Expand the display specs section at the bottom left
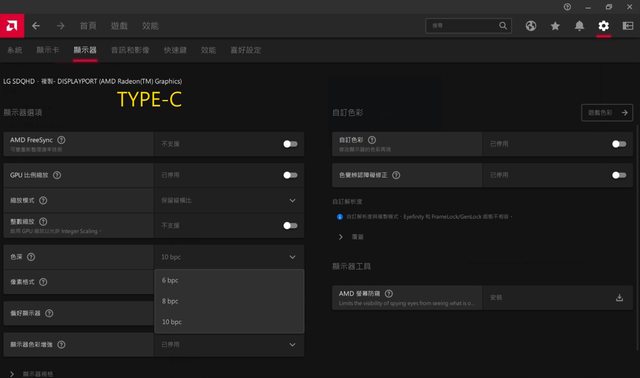Viewport: 640px width, 378px height. (x=12, y=374)
